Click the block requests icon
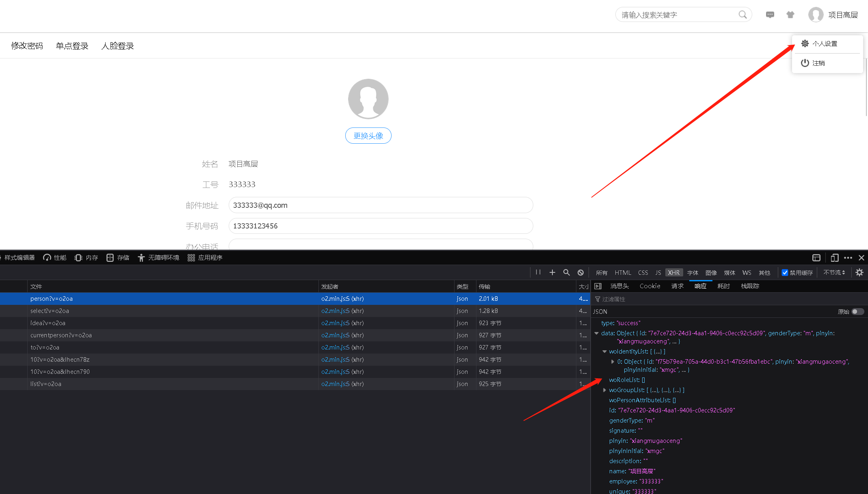 [x=580, y=272]
